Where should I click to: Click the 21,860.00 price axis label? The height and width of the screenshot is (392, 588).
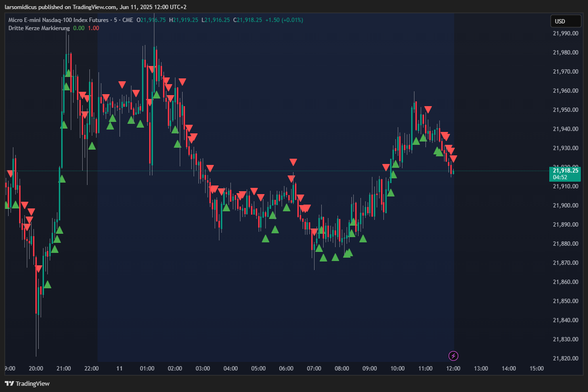tap(566, 282)
